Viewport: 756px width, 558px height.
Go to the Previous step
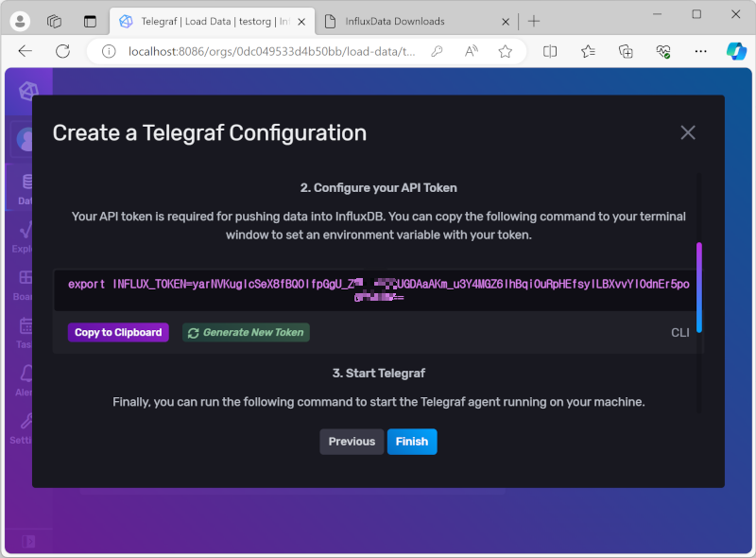click(352, 442)
